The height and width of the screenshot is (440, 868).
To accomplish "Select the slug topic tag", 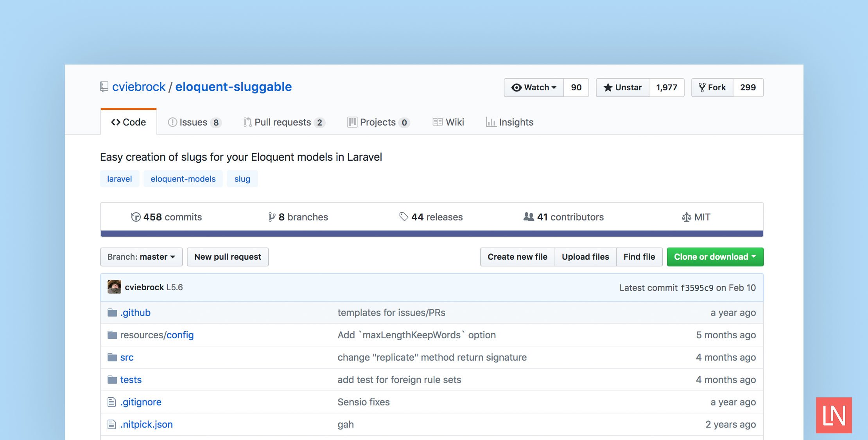I will [x=242, y=179].
